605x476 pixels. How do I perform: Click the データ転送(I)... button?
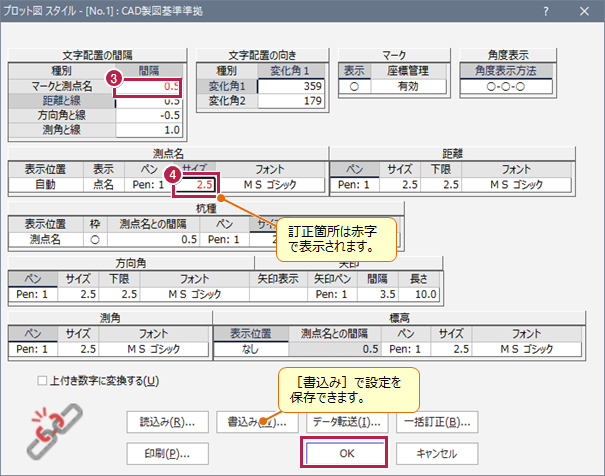[x=347, y=422]
